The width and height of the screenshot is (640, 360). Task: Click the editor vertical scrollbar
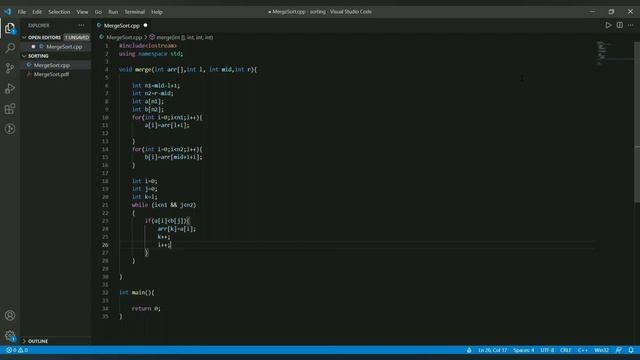coord(637,122)
